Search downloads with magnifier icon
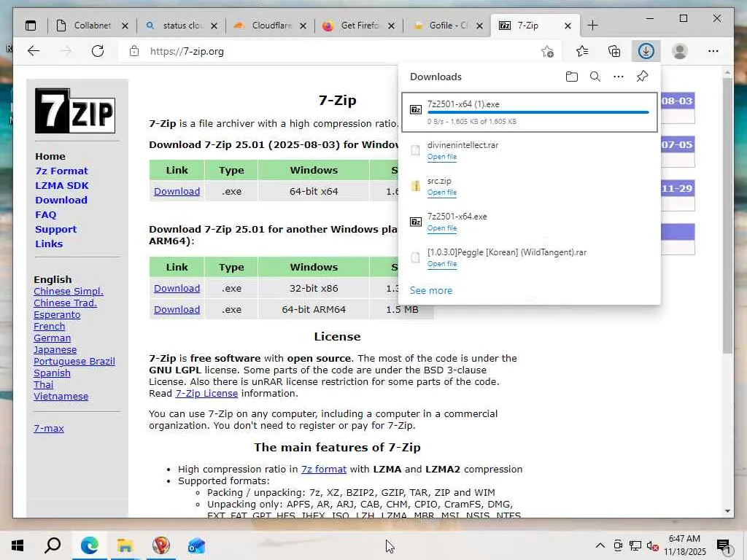The width and height of the screenshot is (747, 560). [x=595, y=77]
